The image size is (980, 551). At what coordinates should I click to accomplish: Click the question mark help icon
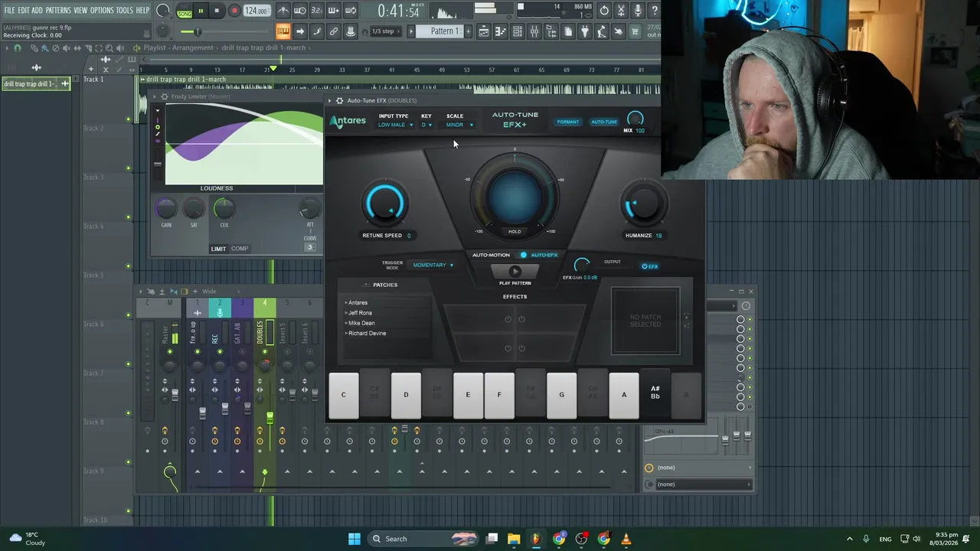(655, 11)
